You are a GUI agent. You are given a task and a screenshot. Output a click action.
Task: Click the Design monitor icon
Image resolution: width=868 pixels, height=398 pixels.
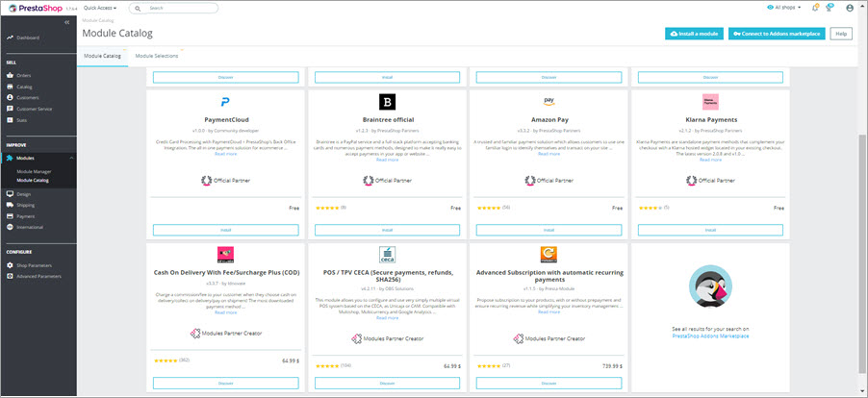tap(10, 194)
